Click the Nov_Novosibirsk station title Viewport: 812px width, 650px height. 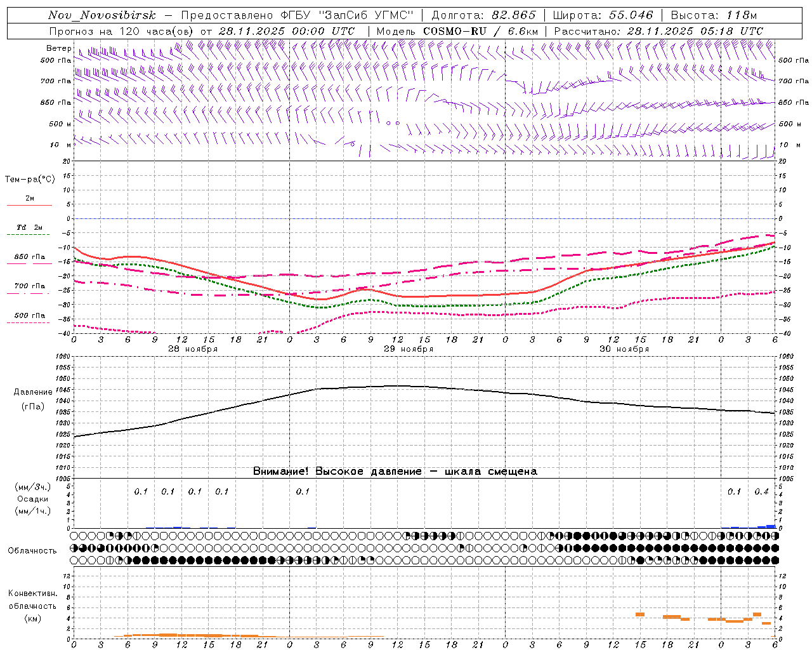tap(101, 16)
